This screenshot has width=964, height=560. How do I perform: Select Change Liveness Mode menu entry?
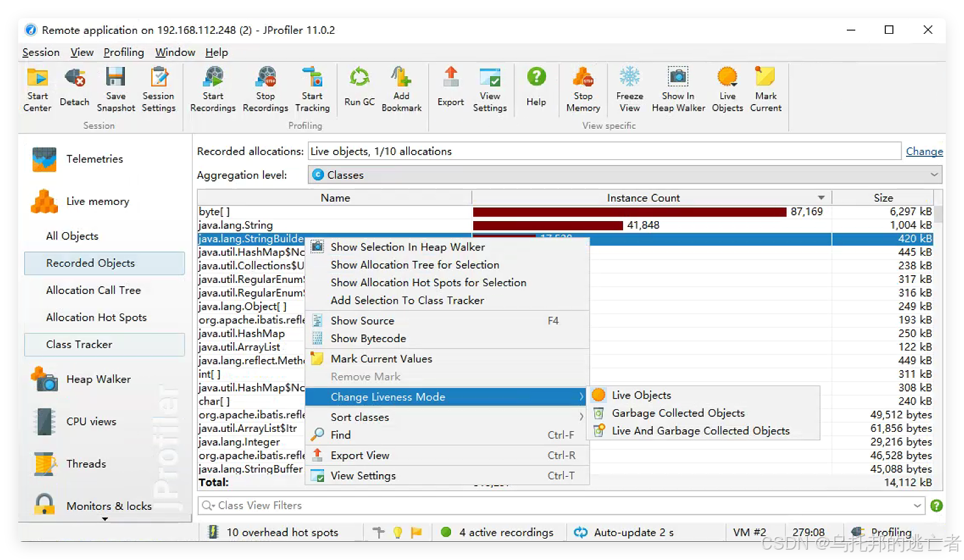coord(447,397)
